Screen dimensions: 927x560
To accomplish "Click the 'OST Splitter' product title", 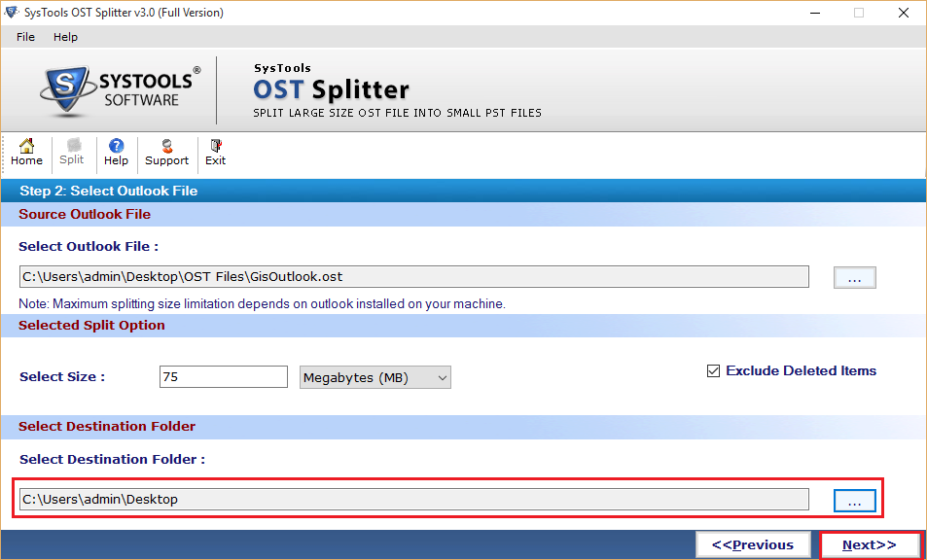I will click(x=331, y=89).
